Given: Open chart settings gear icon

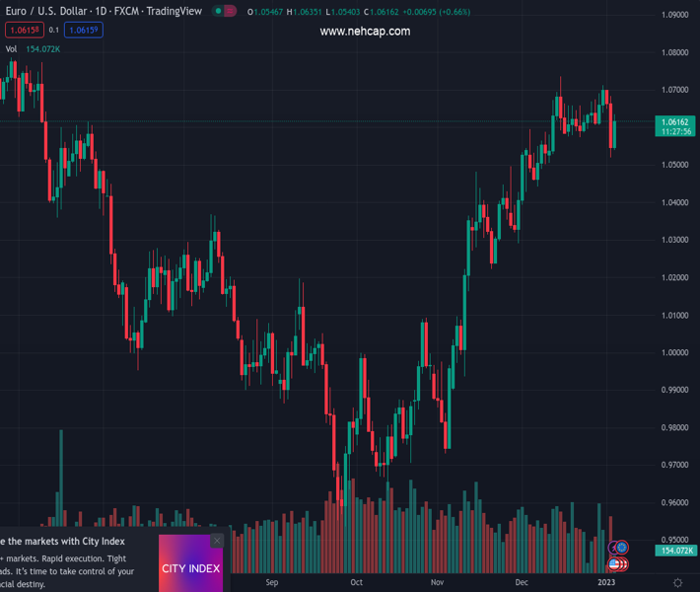Looking at the screenshot, I should pyautogui.click(x=677, y=583).
